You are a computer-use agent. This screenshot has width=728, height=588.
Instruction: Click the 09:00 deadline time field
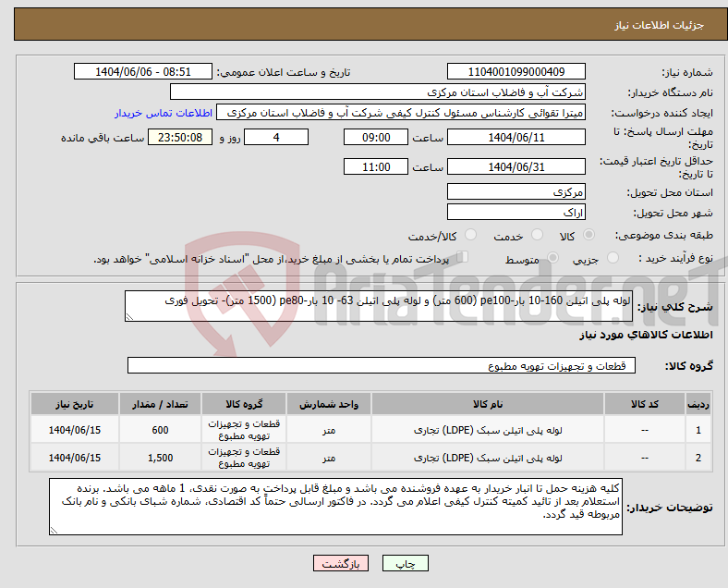click(x=375, y=137)
